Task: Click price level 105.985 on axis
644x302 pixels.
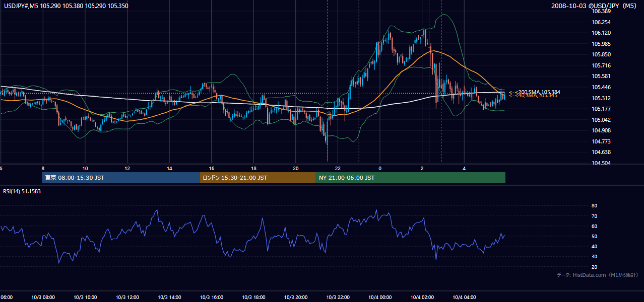Action: 602,44
